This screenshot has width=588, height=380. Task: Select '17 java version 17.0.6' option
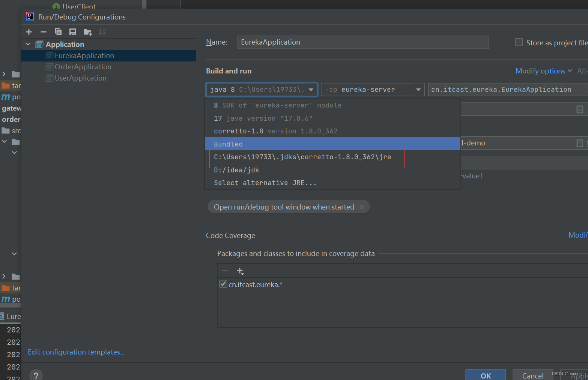332,118
